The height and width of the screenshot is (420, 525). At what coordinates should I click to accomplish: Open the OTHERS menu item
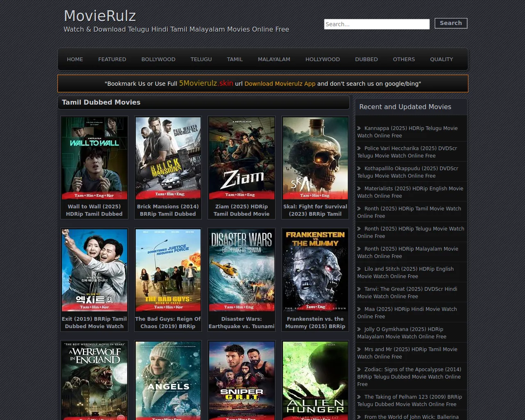click(x=404, y=59)
